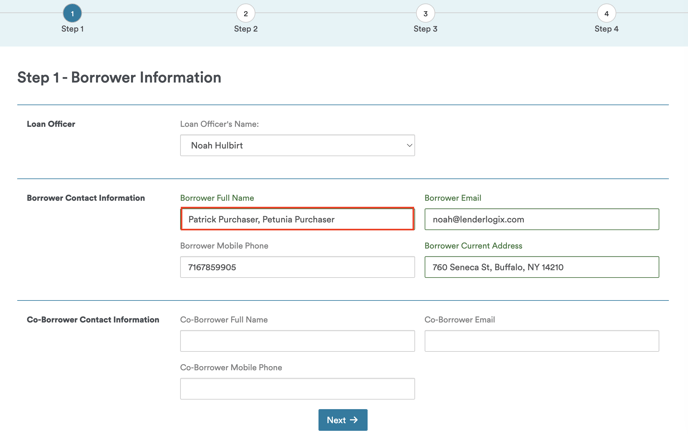Click the Step 1 label text
This screenshot has height=441, width=688.
[x=72, y=29]
